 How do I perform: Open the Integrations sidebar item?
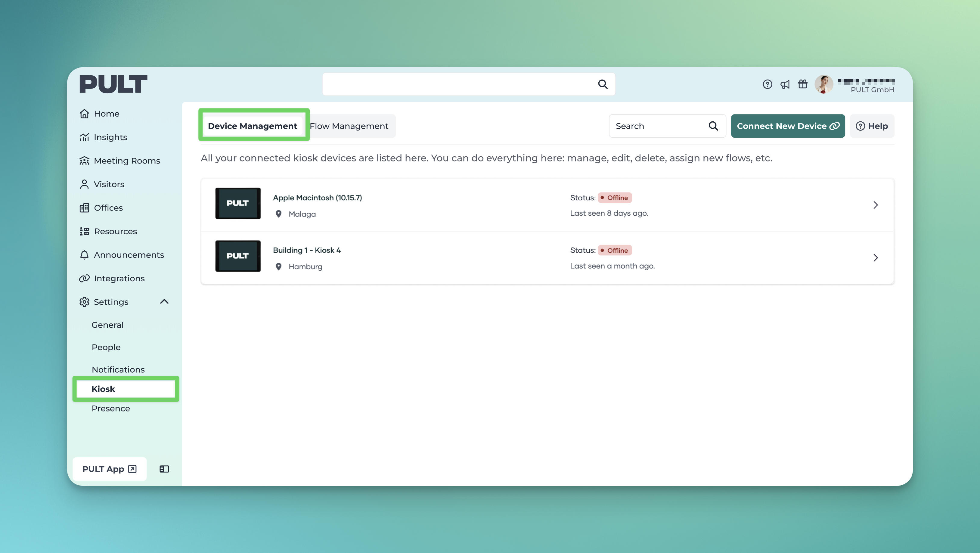coord(119,278)
